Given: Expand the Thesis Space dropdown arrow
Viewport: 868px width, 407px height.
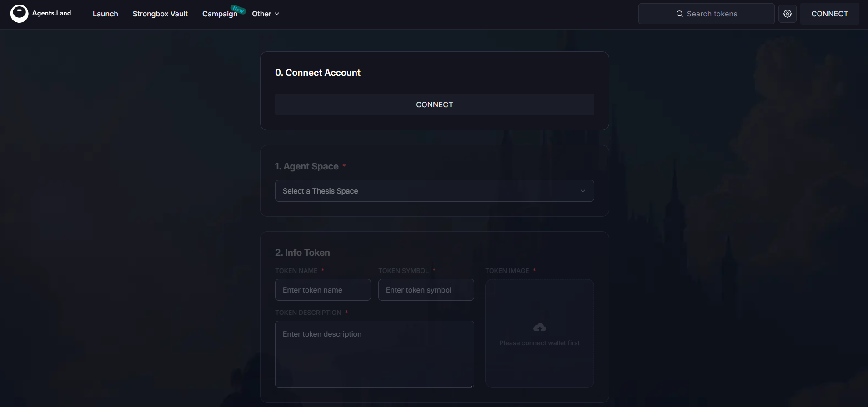Looking at the screenshot, I should [582, 191].
